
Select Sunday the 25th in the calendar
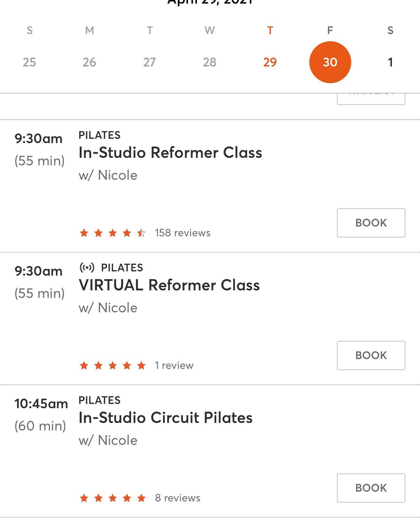pos(29,62)
